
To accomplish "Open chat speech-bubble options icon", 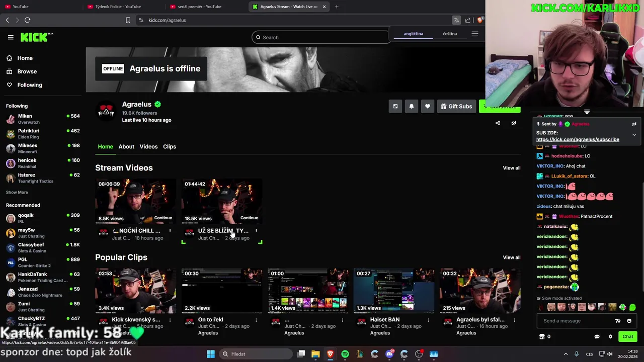I will tap(597, 337).
